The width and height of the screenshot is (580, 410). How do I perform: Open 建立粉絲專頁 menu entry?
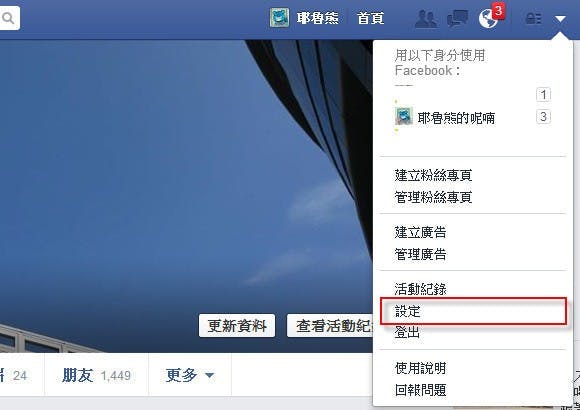pos(433,175)
